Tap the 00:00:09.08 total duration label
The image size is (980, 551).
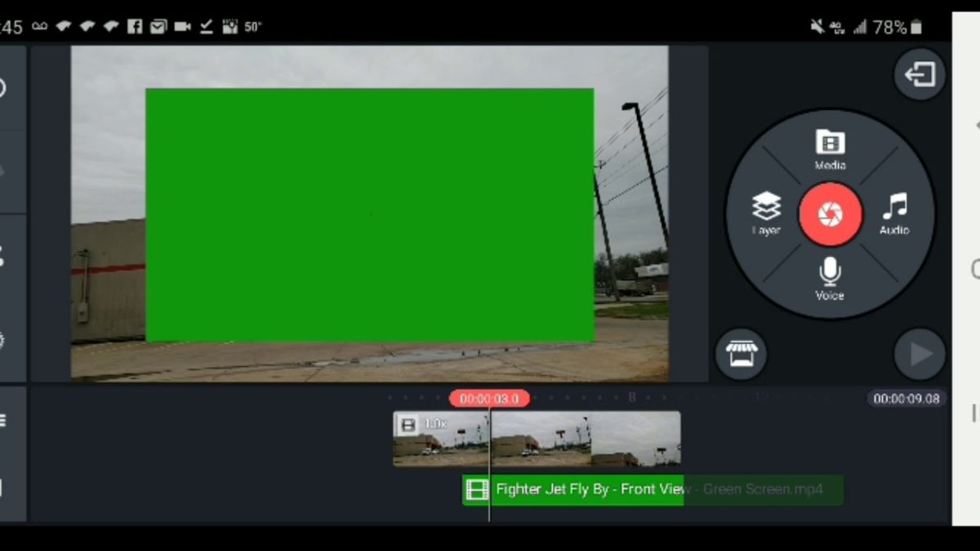906,398
